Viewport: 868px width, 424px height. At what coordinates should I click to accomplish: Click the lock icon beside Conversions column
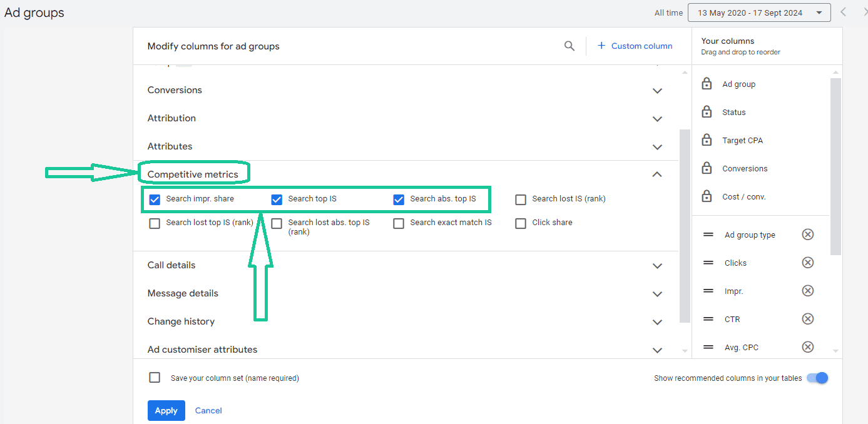707,168
